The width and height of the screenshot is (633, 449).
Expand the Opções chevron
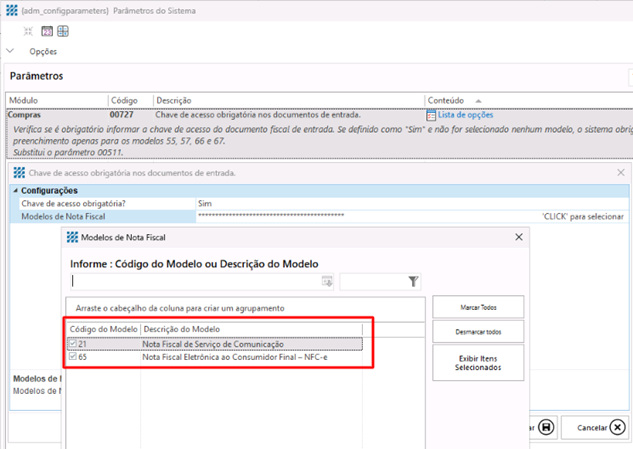pos(10,51)
